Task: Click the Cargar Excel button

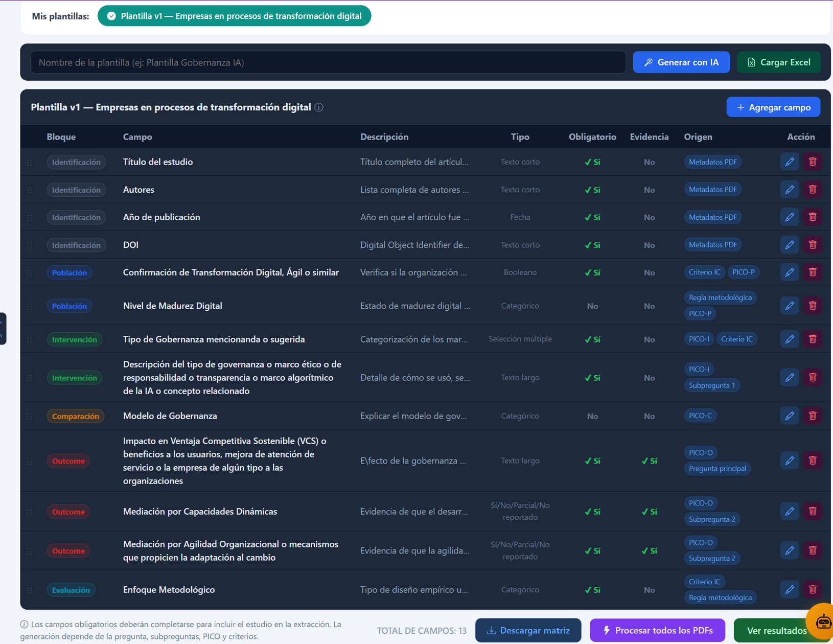Action: 778,62
